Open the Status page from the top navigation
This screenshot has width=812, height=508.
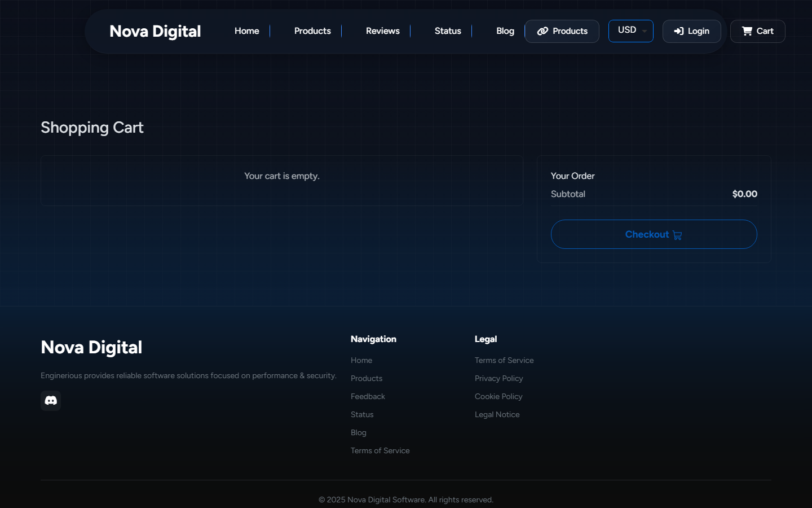(x=448, y=31)
